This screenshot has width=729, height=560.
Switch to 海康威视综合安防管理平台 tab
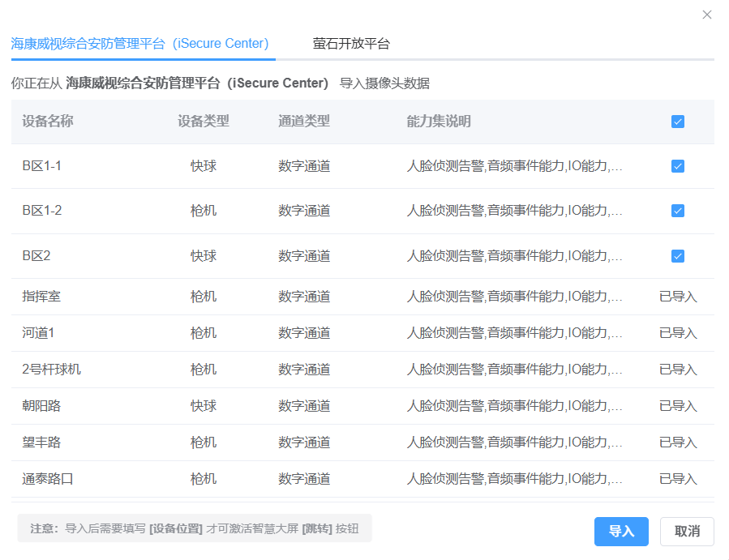[139, 44]
